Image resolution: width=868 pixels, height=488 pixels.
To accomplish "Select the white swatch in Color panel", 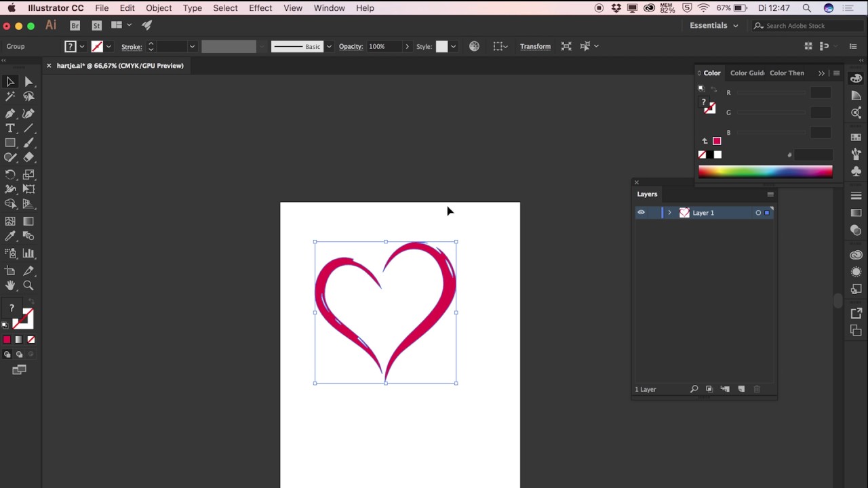I will [x=717, y=155].
